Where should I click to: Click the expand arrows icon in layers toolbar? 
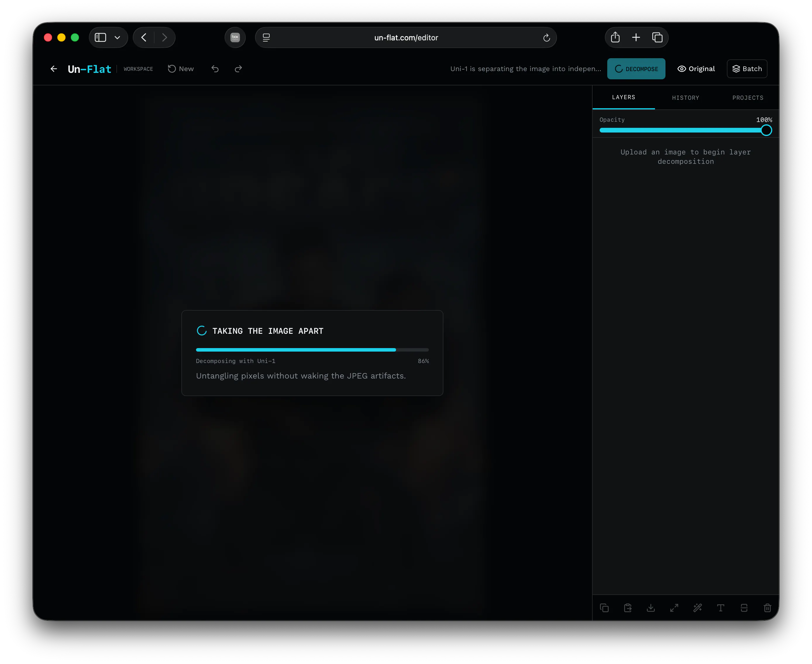point(674,608)
